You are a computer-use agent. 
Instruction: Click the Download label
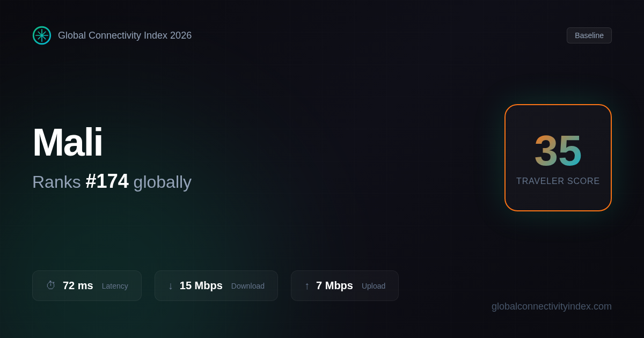pyautogui.click(x=248, y=286)
